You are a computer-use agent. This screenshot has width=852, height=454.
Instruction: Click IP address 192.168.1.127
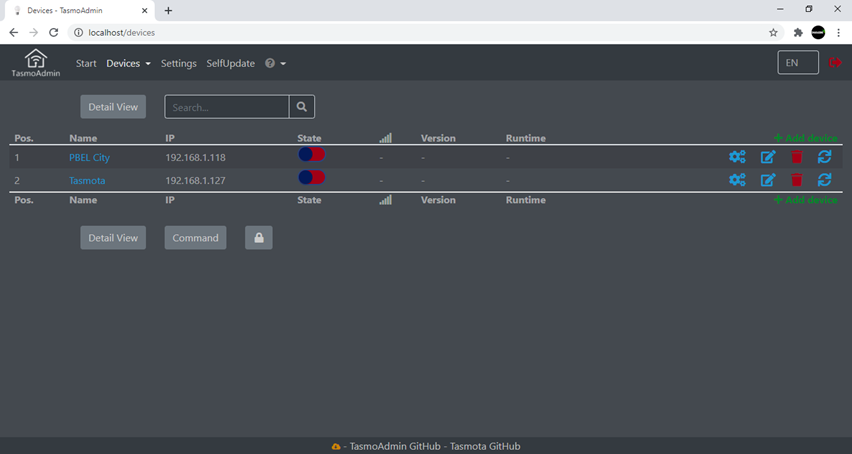click(x=195, y=180)
